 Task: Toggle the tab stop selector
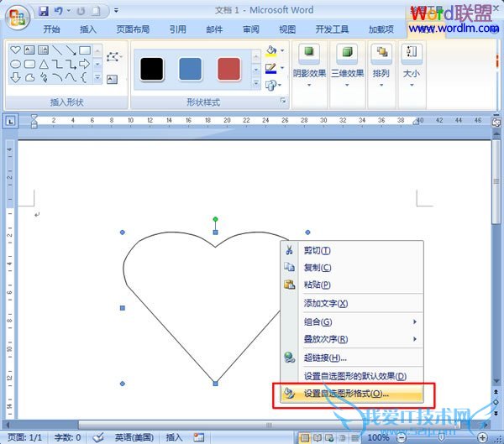(x=11, y=122)
